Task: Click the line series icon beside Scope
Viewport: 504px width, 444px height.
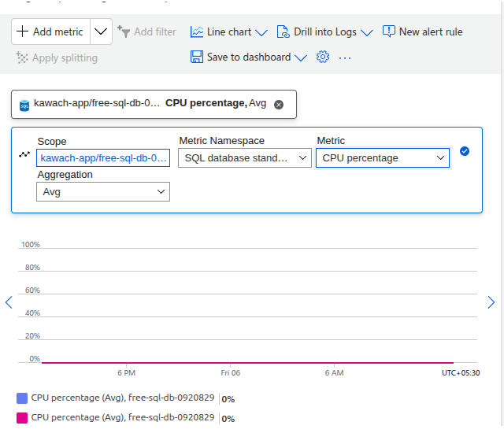Action: tap(24, 154)
